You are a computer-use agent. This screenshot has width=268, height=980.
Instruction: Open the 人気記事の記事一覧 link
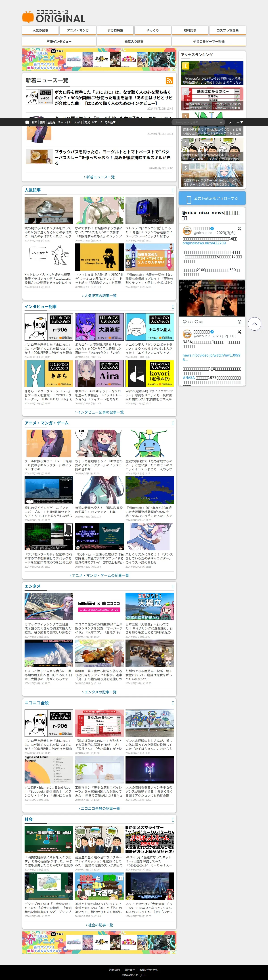coord(99,296)
